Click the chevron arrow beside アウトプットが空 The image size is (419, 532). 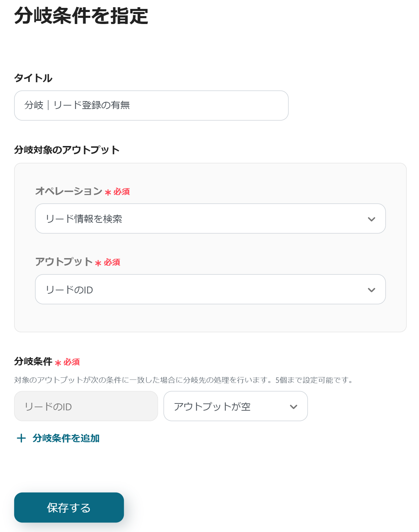click(x=293, y=407)
